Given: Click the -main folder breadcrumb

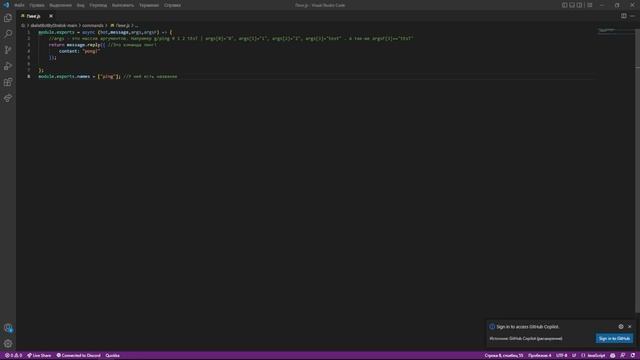Looking at the screenshot, I should (x=54, y=25).
